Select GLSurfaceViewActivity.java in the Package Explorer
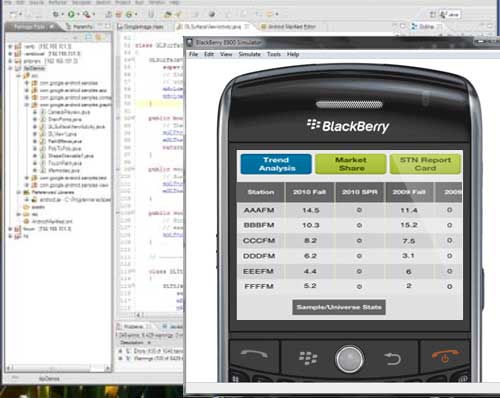Viewport: 500px width, 398px height. pos(76,127)
